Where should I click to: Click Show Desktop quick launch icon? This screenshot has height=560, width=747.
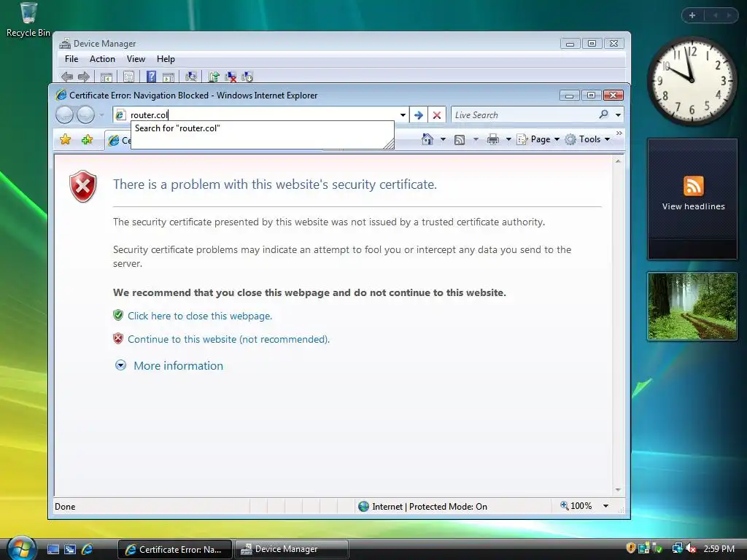point(53,550)
